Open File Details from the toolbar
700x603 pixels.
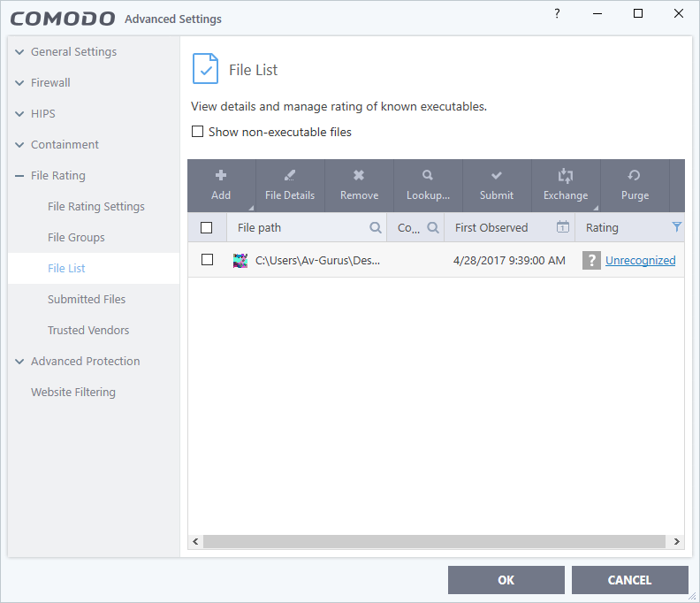point(290,186)
